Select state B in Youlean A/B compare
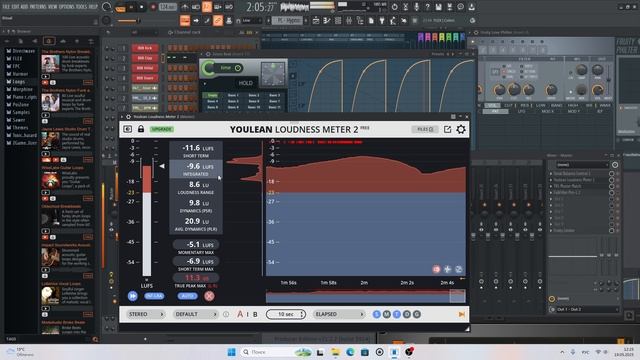 pos(255,314)
